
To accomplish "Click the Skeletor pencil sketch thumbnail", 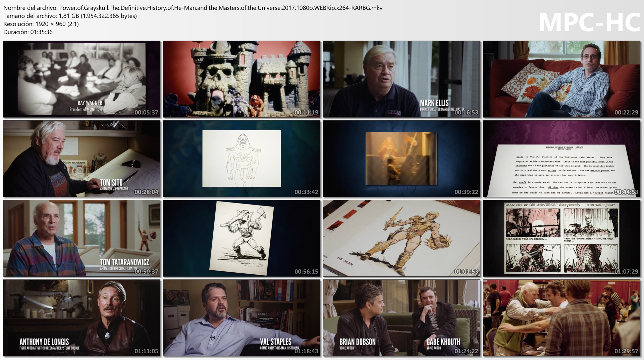I will (242, 159).
